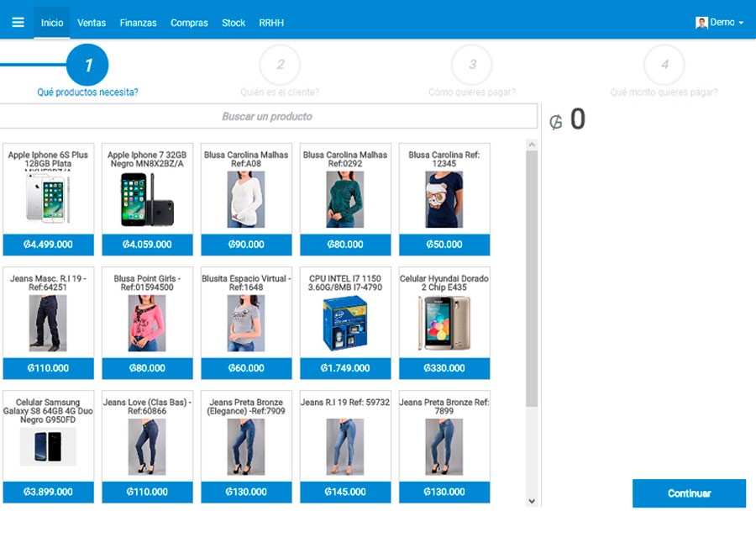Image resolution: width=756 pixels, height=548 pixels.
Task: Open the Finanzas menu
Action: pyautogui.click(x=139, y=23)
